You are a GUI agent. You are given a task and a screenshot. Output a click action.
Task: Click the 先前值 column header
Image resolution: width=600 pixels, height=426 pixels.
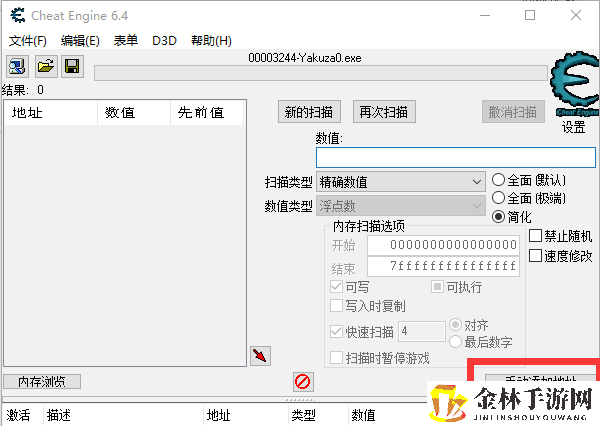click(207, 113)
